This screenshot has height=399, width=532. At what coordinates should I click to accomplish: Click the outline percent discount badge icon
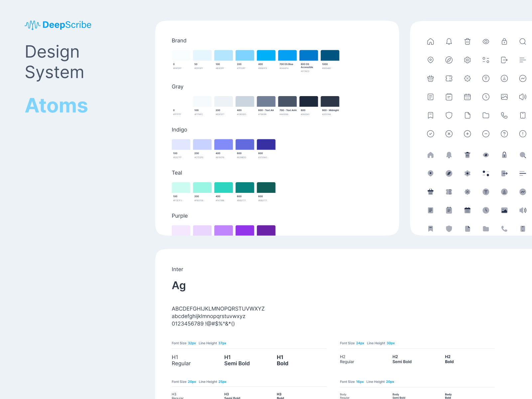tap(467, 78)
